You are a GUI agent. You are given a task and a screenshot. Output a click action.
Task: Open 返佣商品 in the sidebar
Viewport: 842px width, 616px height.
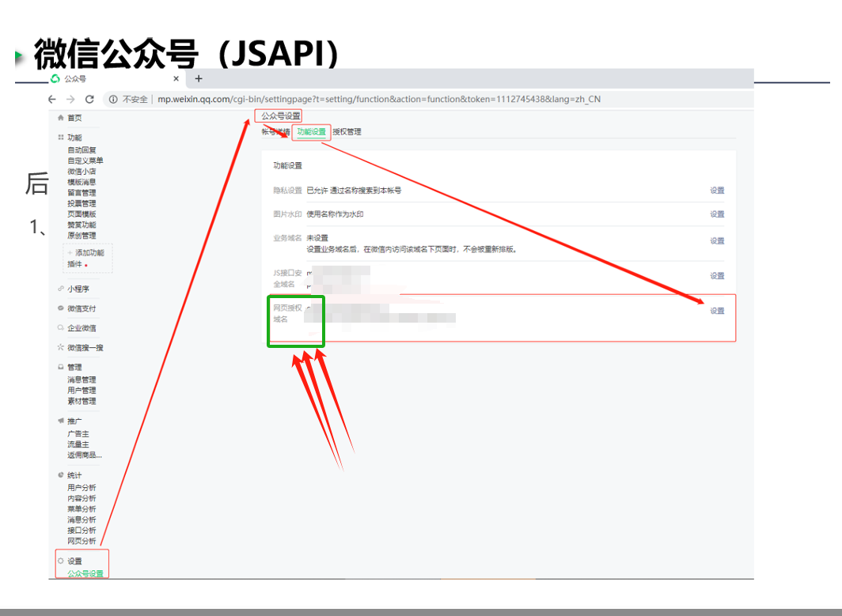click(x=85, y=455)
